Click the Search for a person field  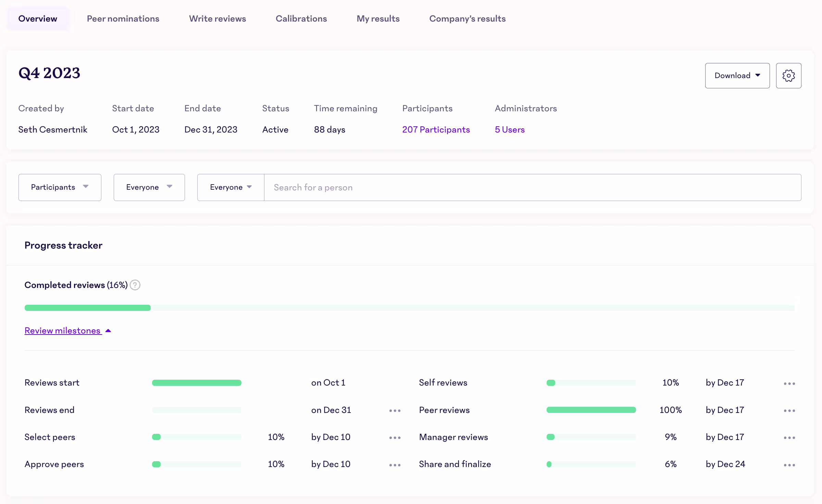point(411,187)
